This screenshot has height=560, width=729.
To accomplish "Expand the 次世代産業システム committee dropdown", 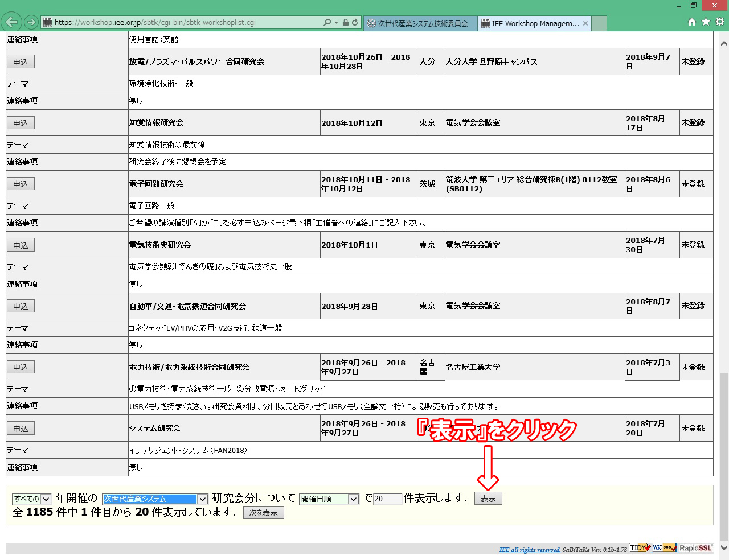I will pyautogui.click(x=155, y=499).
